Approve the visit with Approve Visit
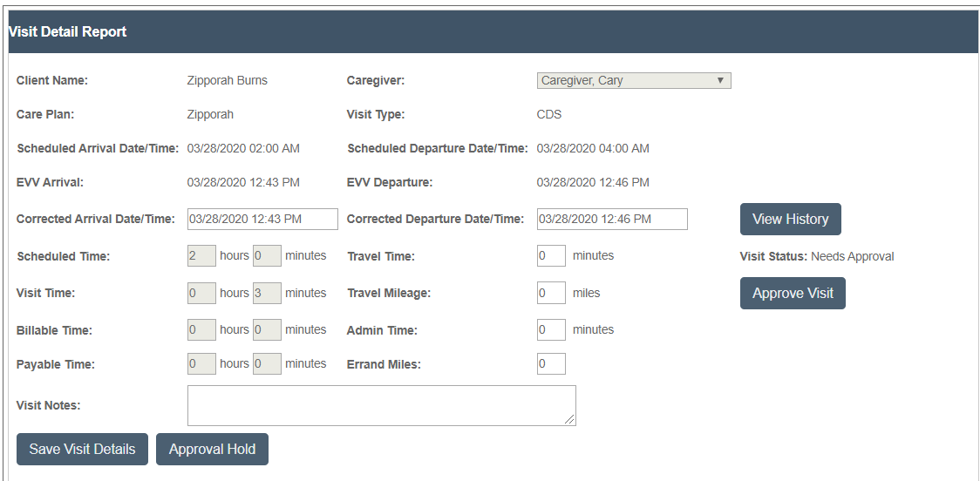Screen dimensions: 980x481 tap(793, 294)
